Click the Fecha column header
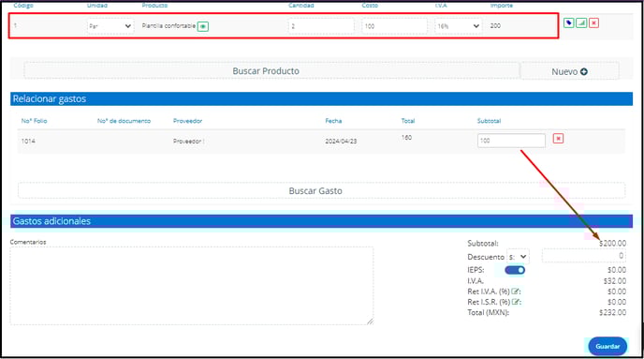644x359 pixels. [x=333, y=121]
